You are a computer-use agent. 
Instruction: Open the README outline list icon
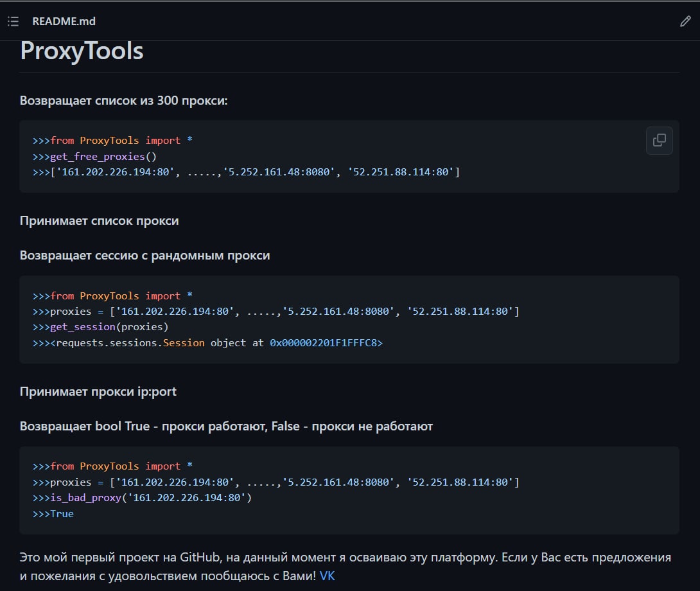coord(13,21)
